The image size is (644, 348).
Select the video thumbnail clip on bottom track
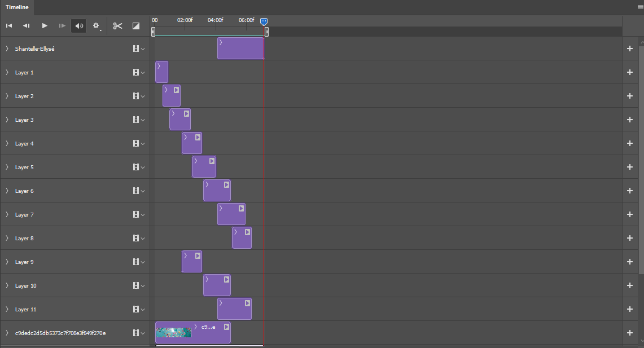pyautogui.click(x=174, y=333)
